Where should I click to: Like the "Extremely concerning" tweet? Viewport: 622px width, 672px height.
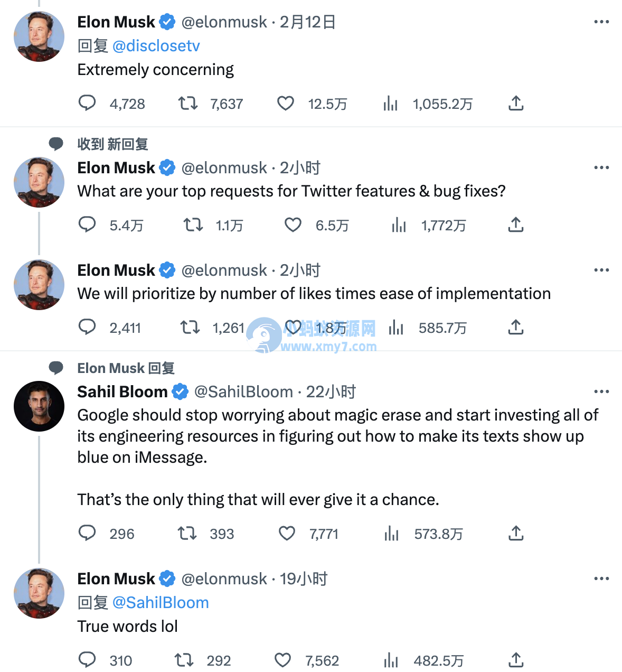pyautogui.click(x=286, y=104)
